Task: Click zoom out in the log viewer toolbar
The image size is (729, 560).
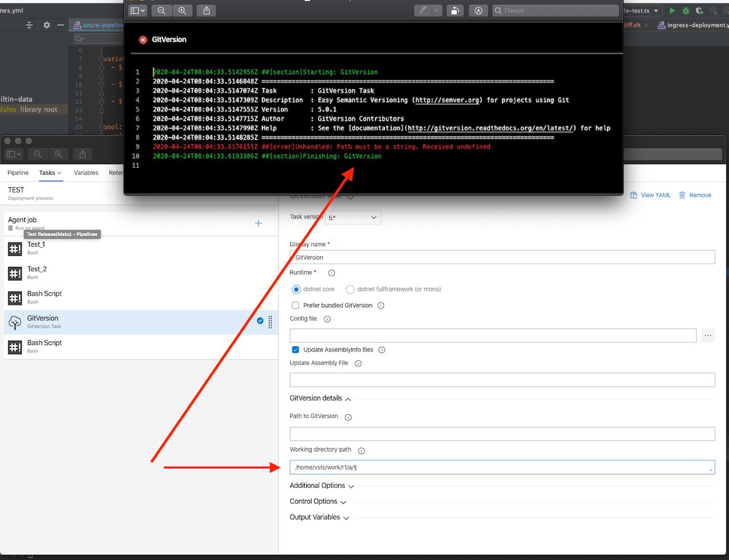Action: pos(162,10)
